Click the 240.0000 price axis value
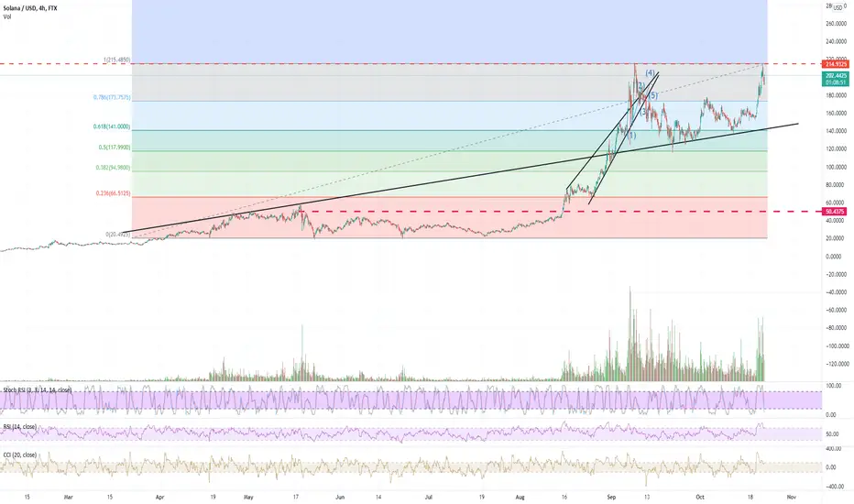This screenshot has width=854, height=504. tap(837, 42)
